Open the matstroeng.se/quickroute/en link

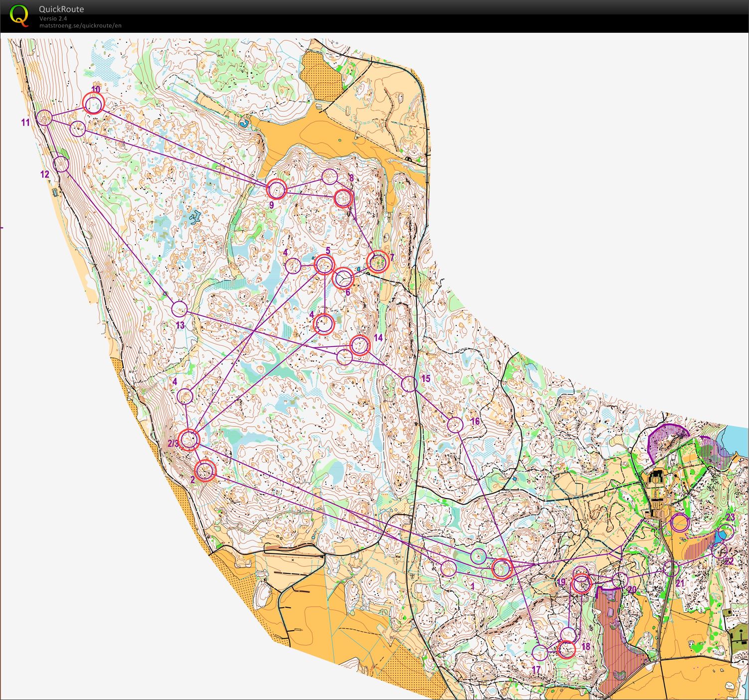click(x=80, y=25)
